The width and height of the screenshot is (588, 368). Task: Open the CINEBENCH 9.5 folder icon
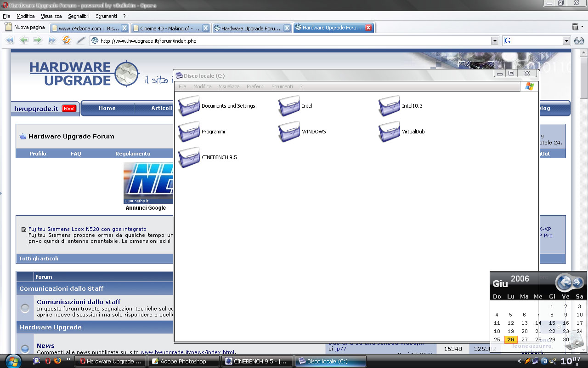tap(189, 157)
